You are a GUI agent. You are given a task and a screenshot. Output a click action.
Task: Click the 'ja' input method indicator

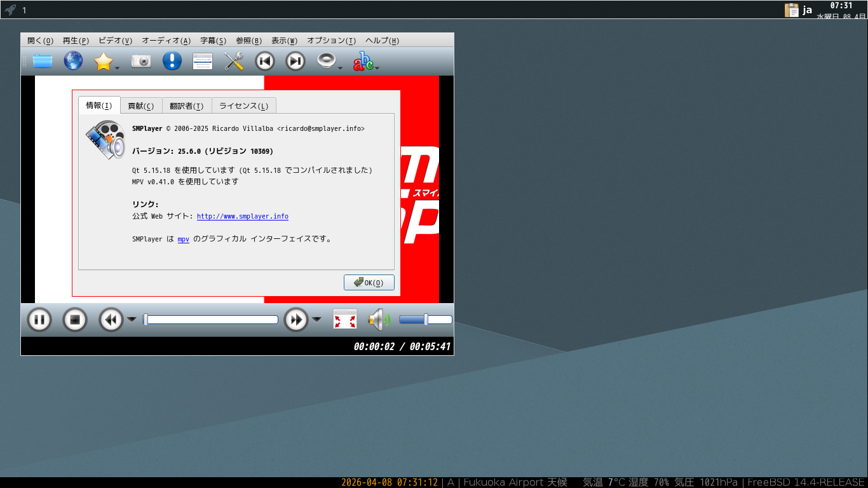pyautogui.click(x=808, y=10)
